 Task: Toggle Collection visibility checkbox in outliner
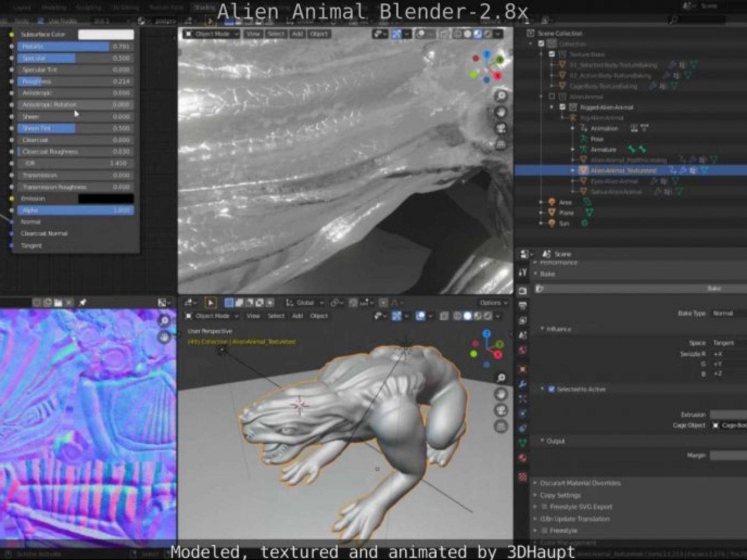(542, 43)
